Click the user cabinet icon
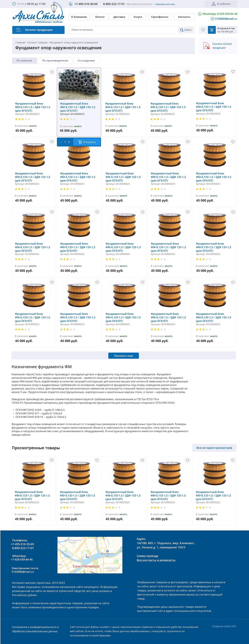 click(213, 4)
